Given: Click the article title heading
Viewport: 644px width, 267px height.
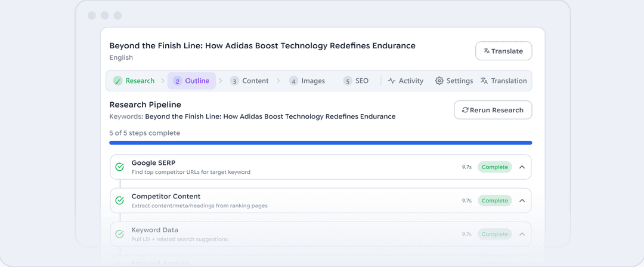Looking at the screenshot, I should (x=262, y=45).
